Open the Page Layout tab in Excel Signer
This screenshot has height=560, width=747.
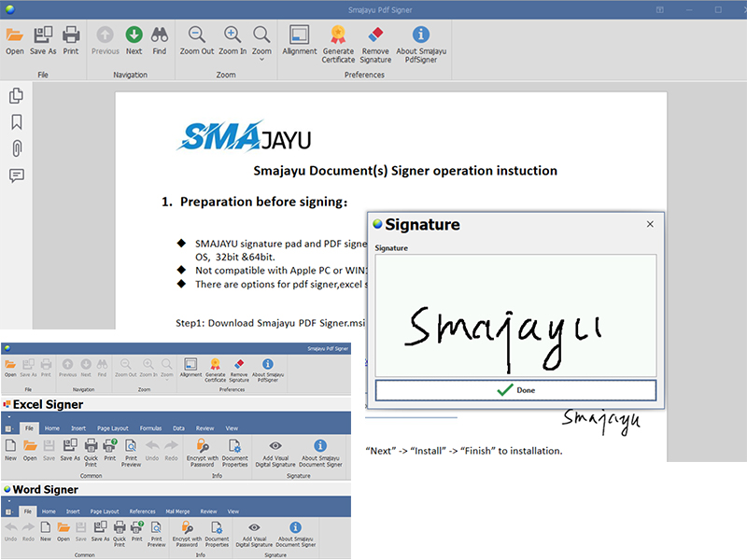pos(112,428)
